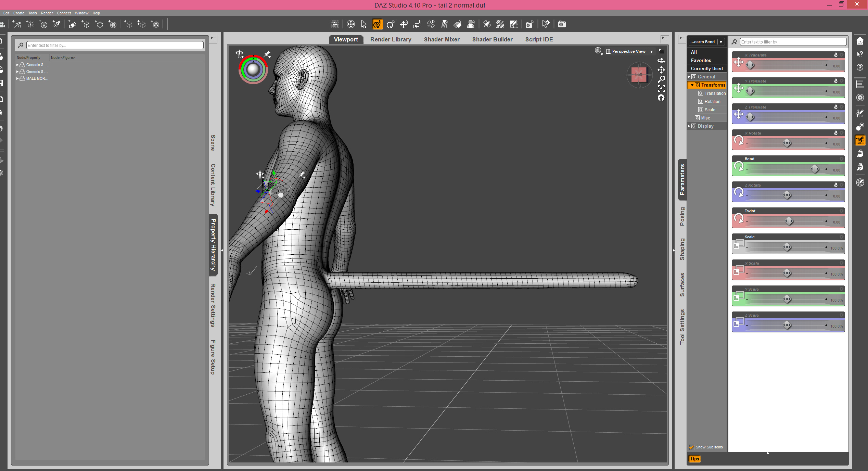The image size is (868, 471).
Task: Click the frame view icon in viewport
Action: click(661, 89)
